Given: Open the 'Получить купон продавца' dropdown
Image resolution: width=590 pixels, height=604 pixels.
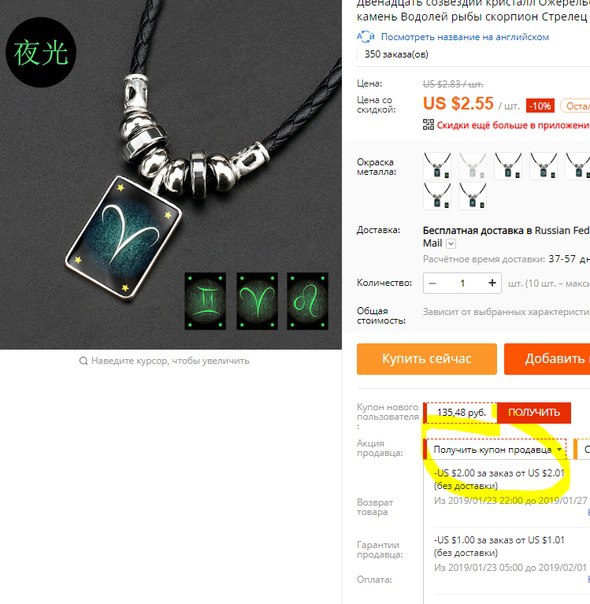Looking at the screenshot, I should pyautogui.click(x=495, y=450).
